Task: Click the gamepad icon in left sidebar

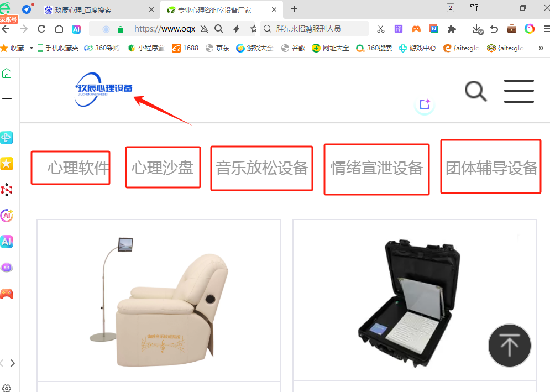Action: [7, 294]
